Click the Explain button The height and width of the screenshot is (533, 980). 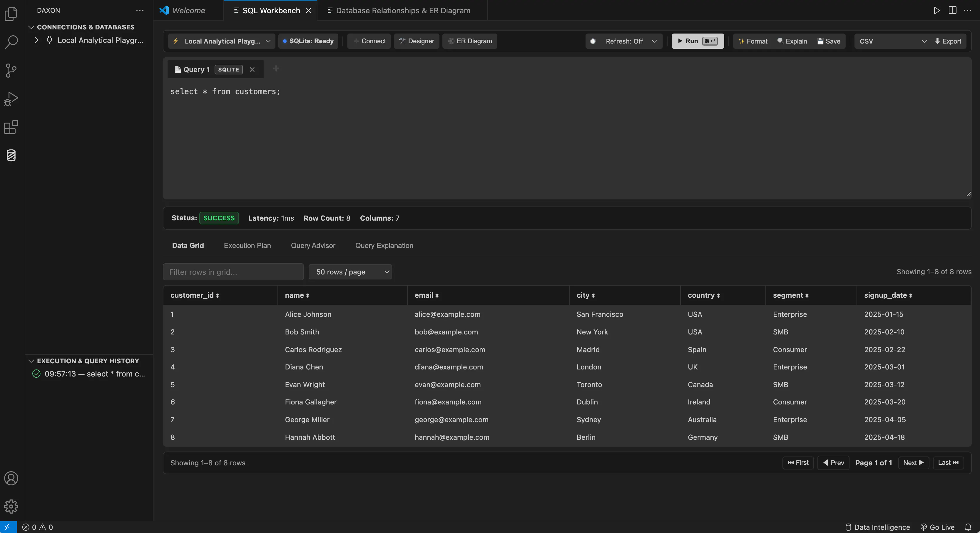coord(792,41)
